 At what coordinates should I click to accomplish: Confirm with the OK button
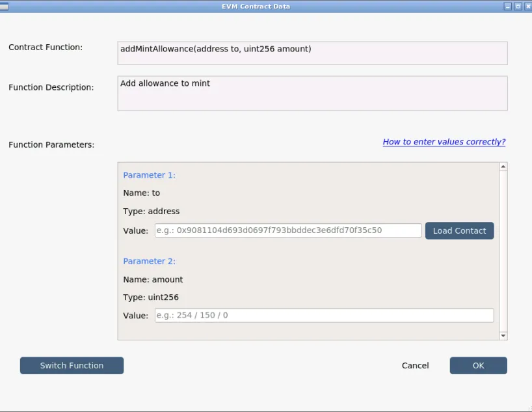click(479, 366)
